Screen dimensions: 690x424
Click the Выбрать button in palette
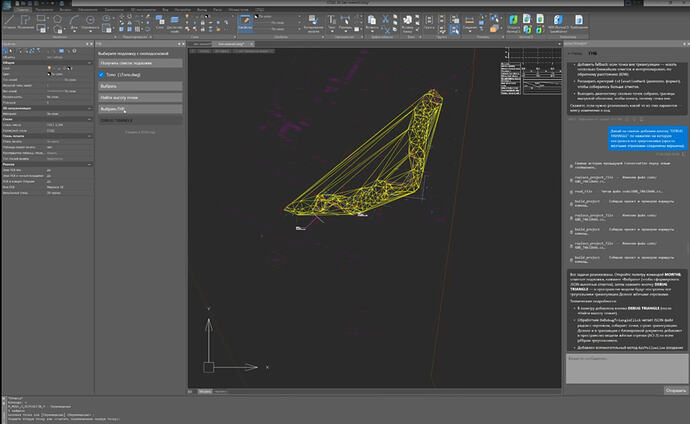tap(140, 86)
